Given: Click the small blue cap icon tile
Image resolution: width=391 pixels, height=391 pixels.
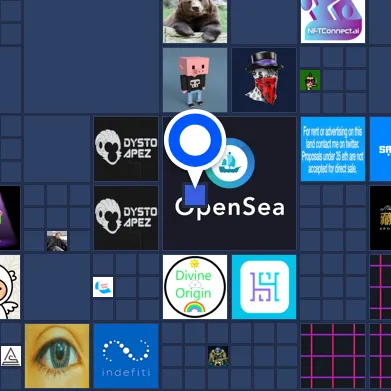Looking at the screenshot, I should click(x=103, y=287).
